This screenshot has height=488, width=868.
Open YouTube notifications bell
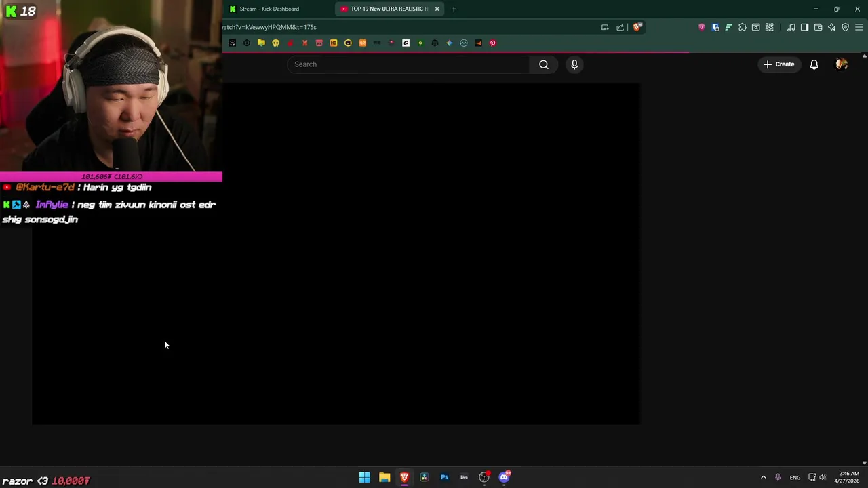[x=814, y=64]
